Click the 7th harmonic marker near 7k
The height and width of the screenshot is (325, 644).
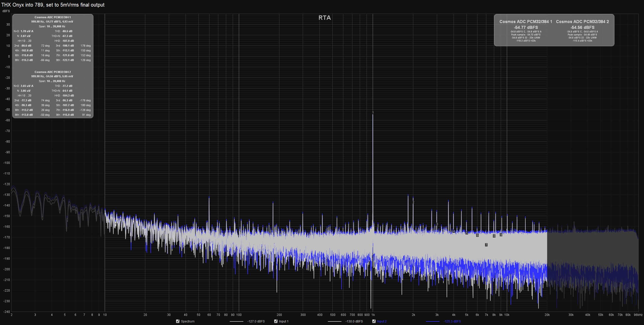coord(486,245)
